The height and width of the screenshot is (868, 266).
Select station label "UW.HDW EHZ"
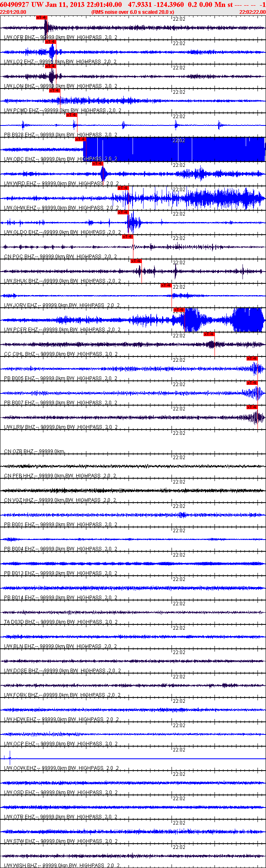point(20,719)
